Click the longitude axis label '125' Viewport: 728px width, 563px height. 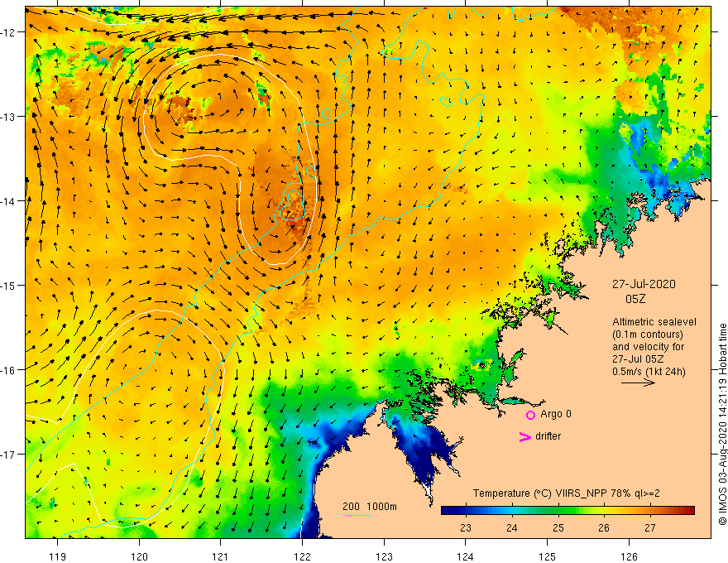pyautogui.click(x=548, y=556)
